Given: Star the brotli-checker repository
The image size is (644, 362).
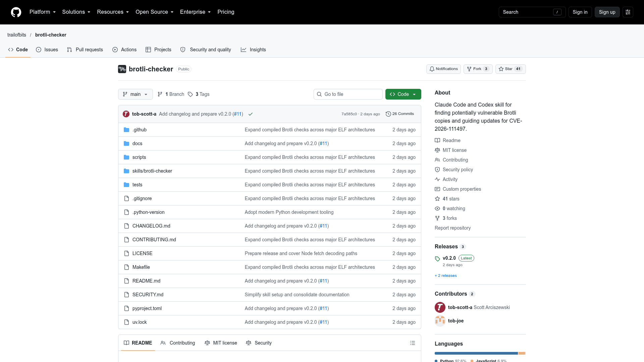Looking at the screenshot, I should pyautogui.click(x=511, y=69).
